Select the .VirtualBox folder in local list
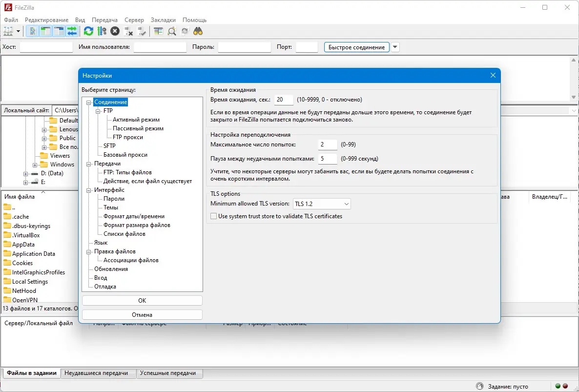Viewport: 579px width, 392px height. tap(26, 235)
